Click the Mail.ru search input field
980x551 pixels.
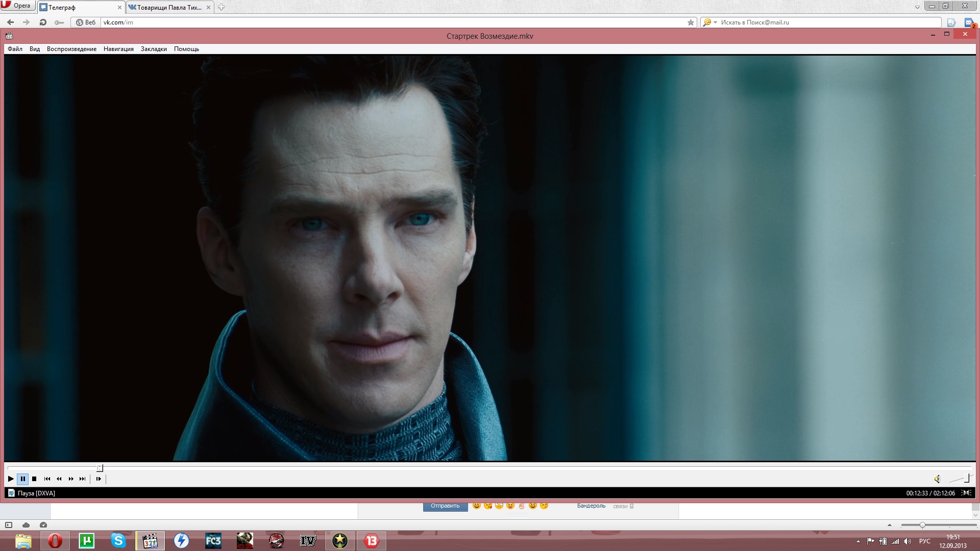(829, 22)
